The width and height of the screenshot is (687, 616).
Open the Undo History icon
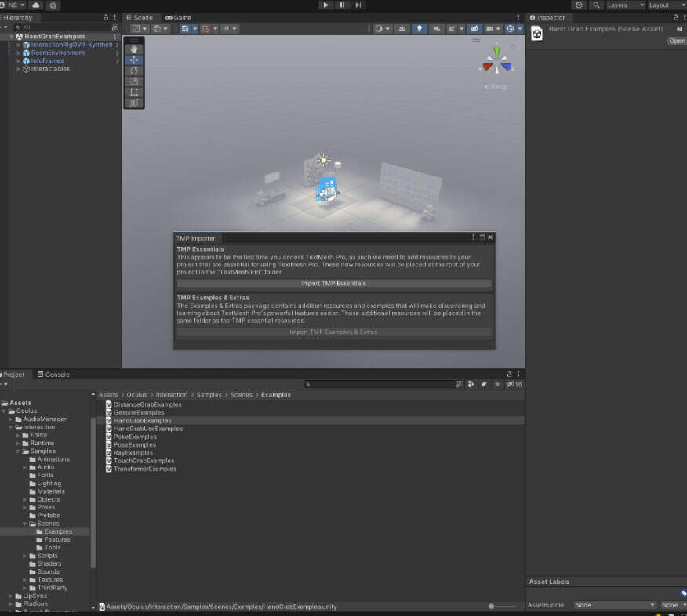(x=579, y=5)
